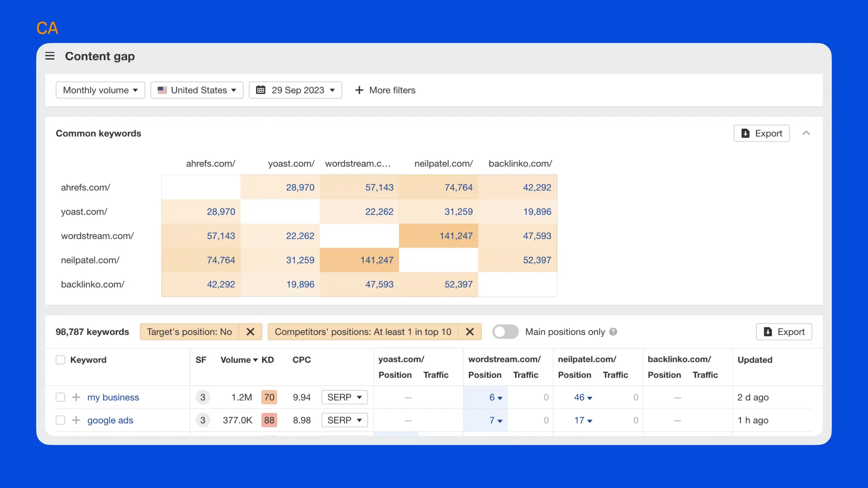Click the Updated column header
This screenshot has width=868, height=488.
755,360
